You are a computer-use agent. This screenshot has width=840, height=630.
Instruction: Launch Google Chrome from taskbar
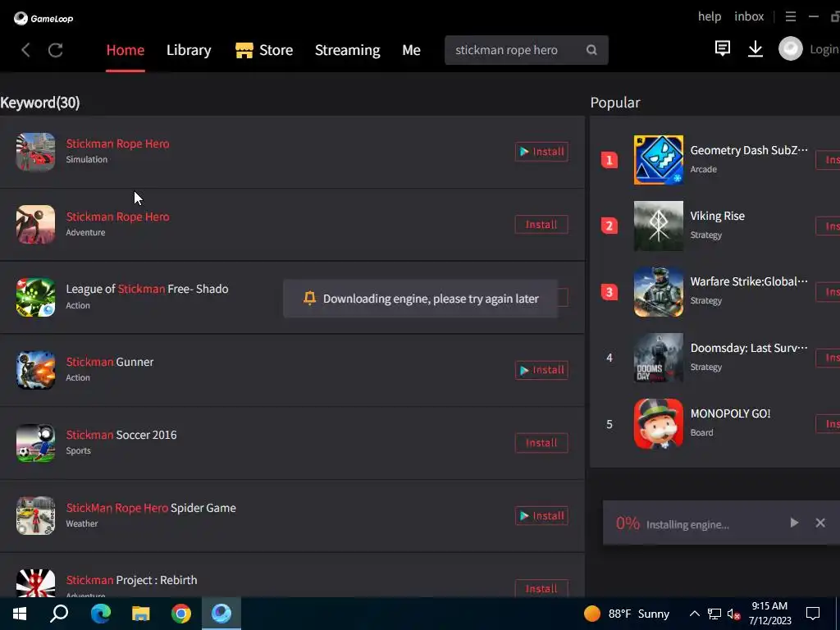point(181,614)
